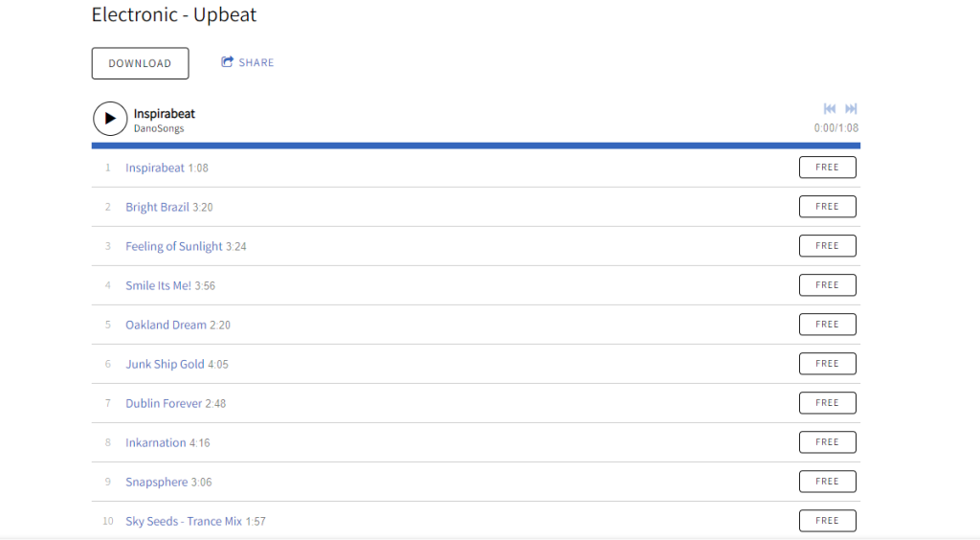Get Snapsphere with its FREE button

click(827, 482)
